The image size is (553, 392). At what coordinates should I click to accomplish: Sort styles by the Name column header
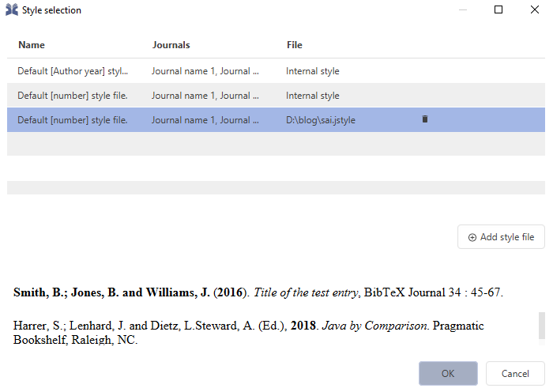pos(32,45)
